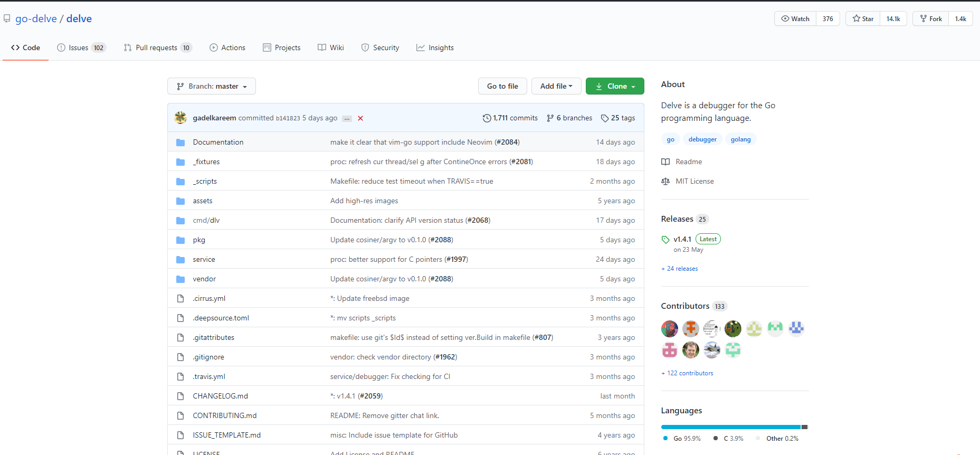
Task: Go to the Actions tab
Action: pyautogui.click(x=227, y=48)
